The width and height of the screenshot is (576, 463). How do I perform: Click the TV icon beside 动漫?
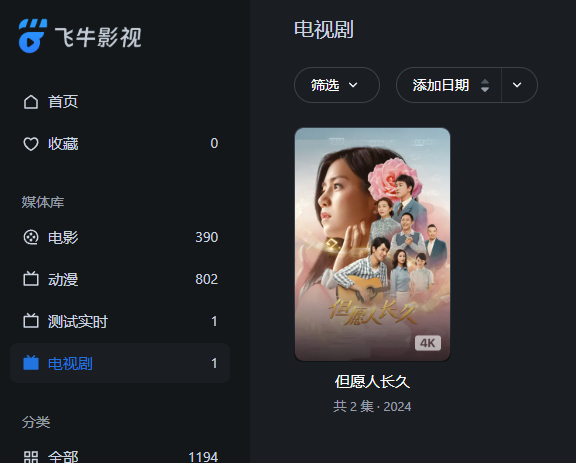pos(31,279)
